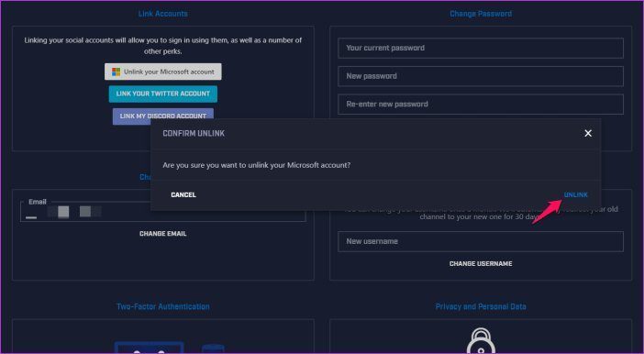Click the CHANGE USERNAME button
Image resolution: width=644 pixels, height=354 pixels.
coord(481,263)
